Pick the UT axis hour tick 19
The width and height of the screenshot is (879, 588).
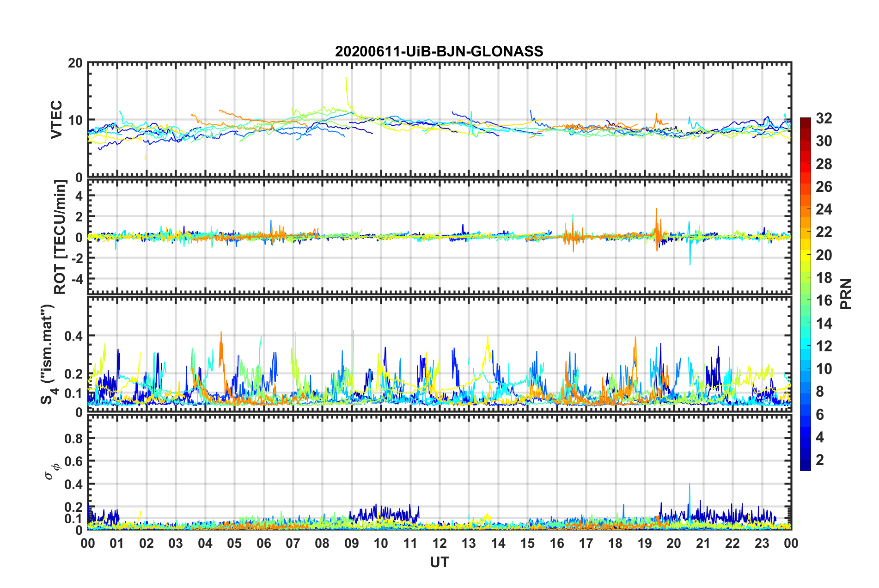pyautogui.click(x=645, y=544)
